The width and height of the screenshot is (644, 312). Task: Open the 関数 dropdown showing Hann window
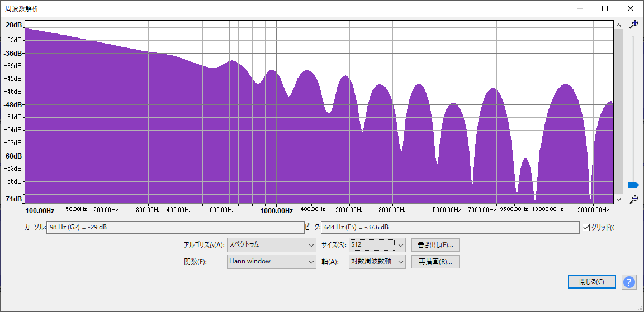(272, 262)
